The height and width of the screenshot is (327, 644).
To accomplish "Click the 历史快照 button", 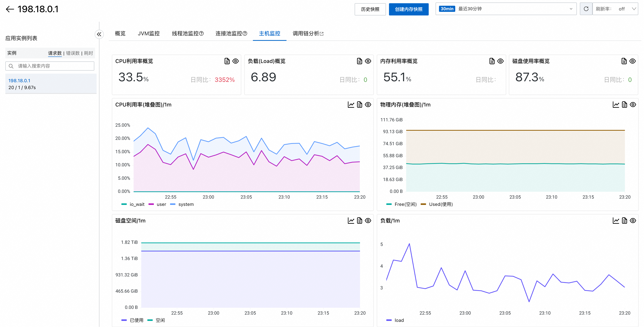I will 370,9.
